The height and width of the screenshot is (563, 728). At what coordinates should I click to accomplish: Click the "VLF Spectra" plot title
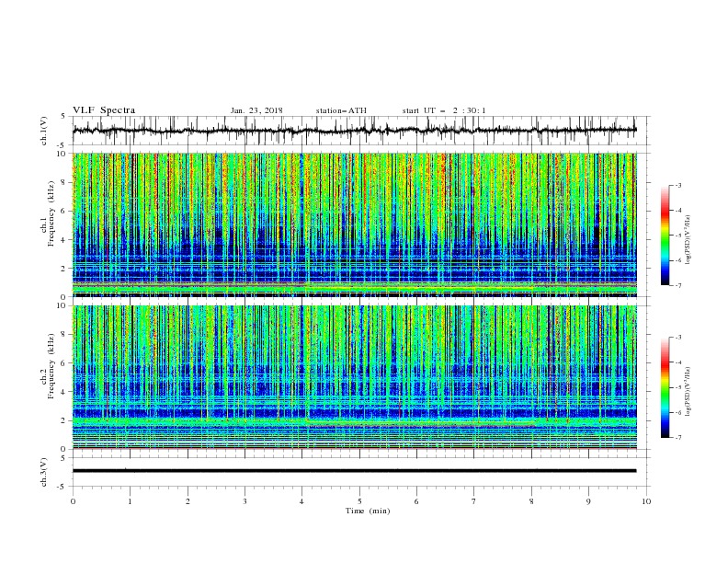[x=104, y=110]
